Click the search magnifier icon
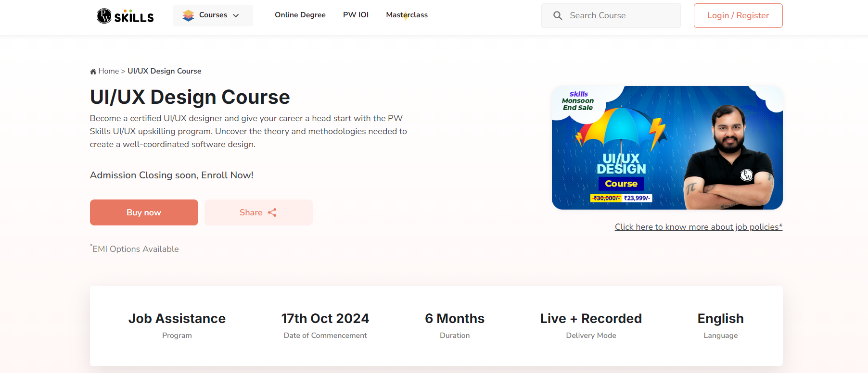 pos(558,15)
